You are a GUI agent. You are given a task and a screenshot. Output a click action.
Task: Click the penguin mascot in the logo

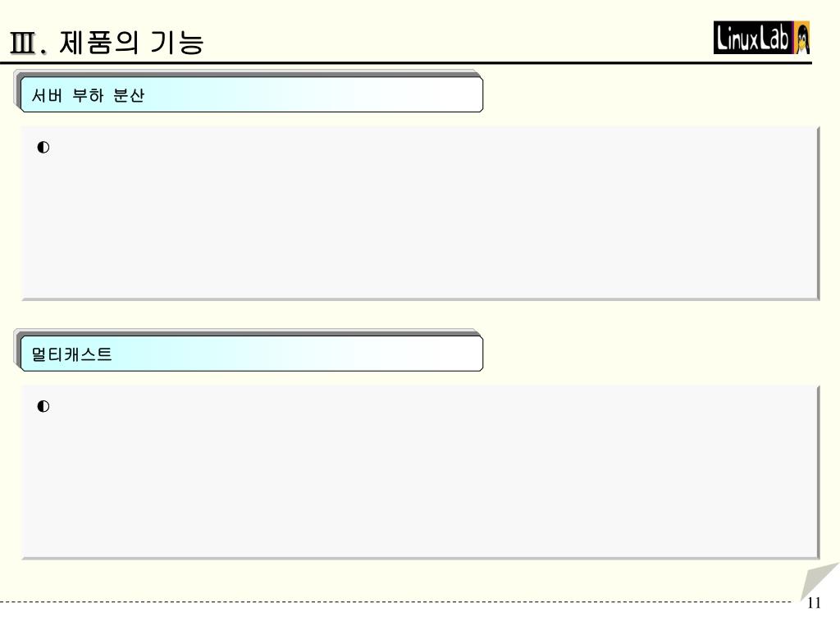point(802,39)
